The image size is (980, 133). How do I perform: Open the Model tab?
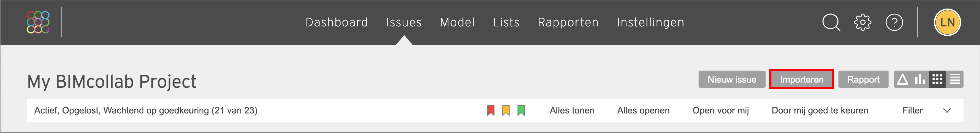coord(457,22)
